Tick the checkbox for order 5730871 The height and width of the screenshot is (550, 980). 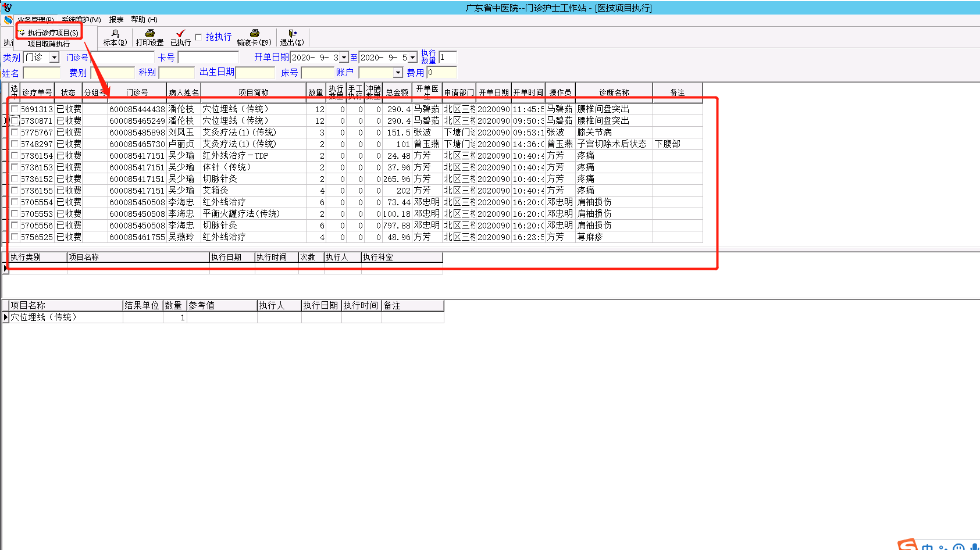[x=15, y=120]
